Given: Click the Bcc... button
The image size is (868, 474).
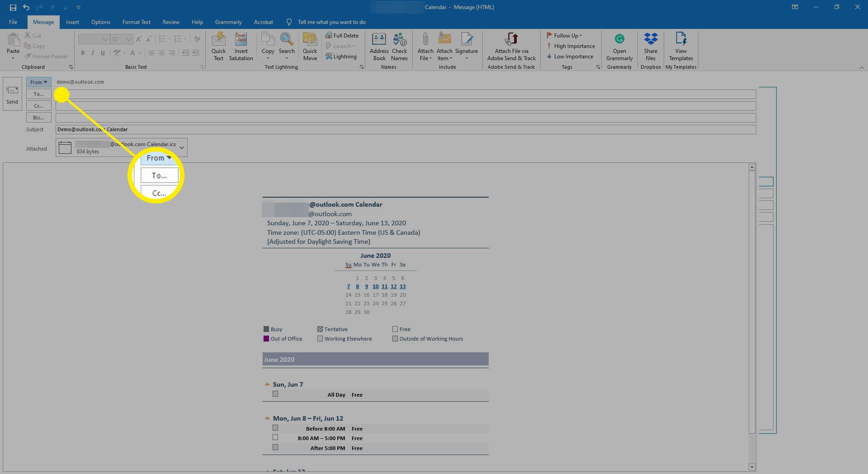Looking at the screenshot, I should coord(39,118).
